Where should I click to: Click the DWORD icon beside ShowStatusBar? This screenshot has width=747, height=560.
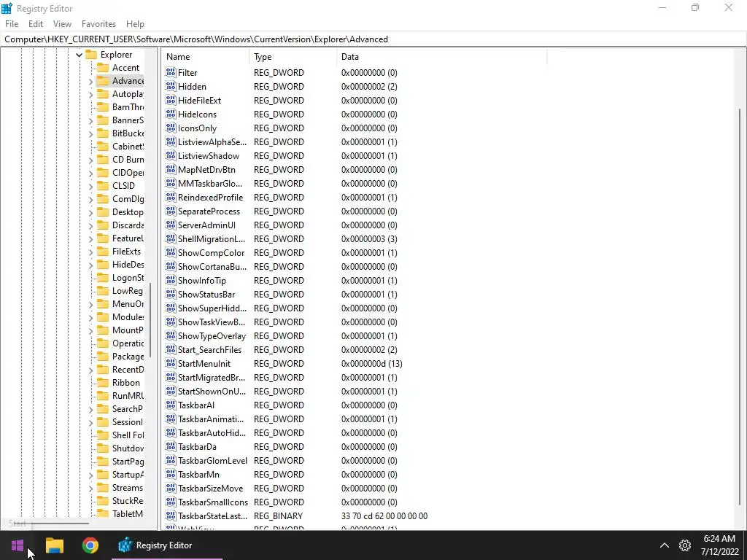click(171, 294)
